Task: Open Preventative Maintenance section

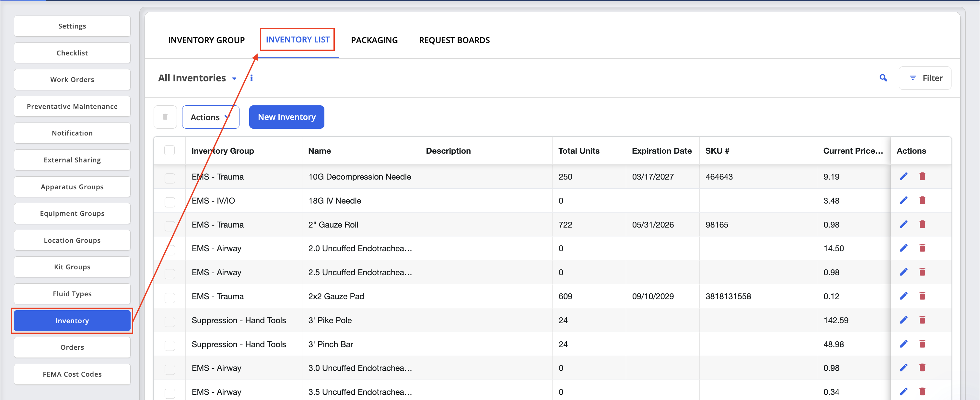Action: 72,106
